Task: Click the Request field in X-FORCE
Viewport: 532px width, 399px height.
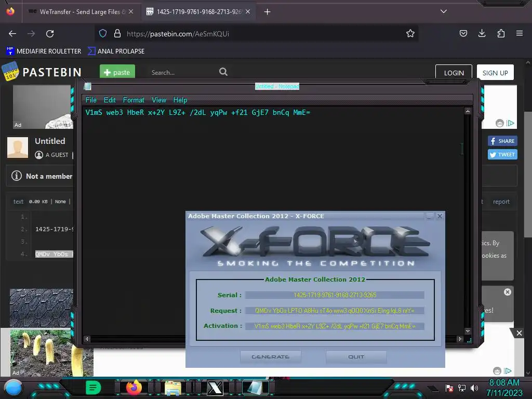Action: pyautogui.click(x=335, y=311)
